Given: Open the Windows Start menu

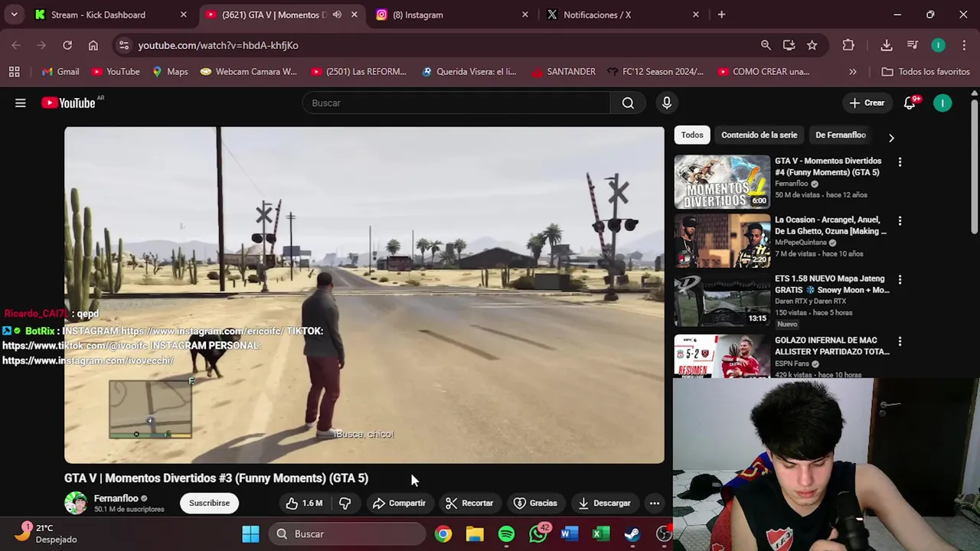Looking at the screenshot, I should click(250, 534).
